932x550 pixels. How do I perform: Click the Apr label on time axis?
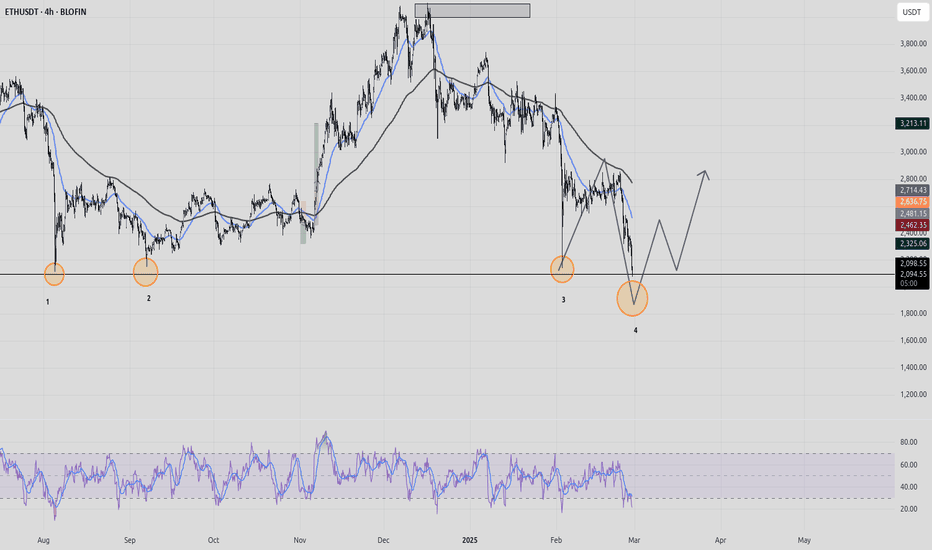720,540
